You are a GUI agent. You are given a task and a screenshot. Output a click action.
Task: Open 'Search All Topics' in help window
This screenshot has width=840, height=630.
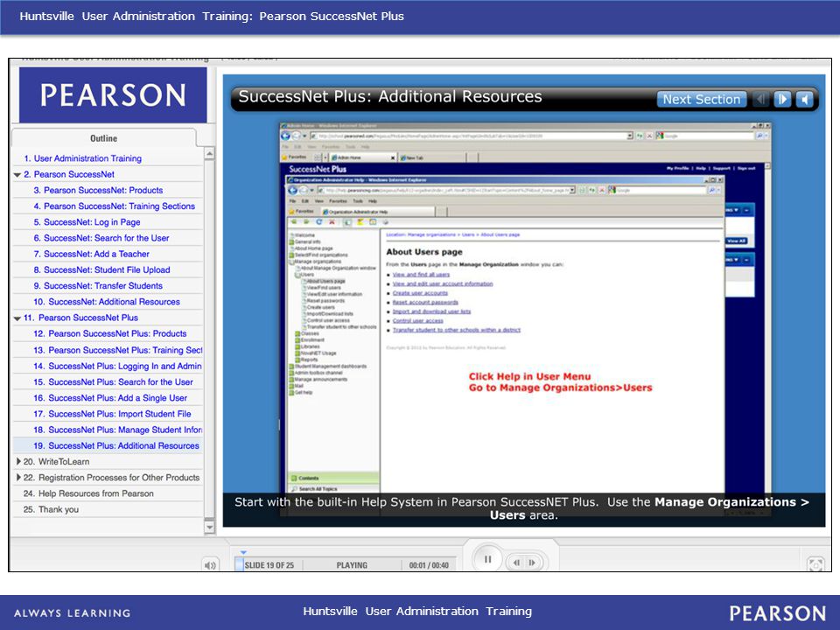point(333,489)
